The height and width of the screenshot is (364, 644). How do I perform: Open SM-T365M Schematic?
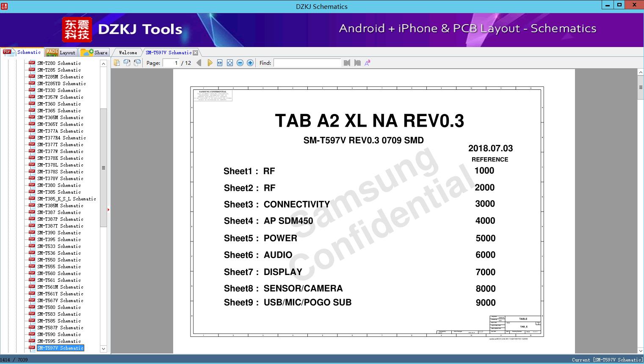60,117
